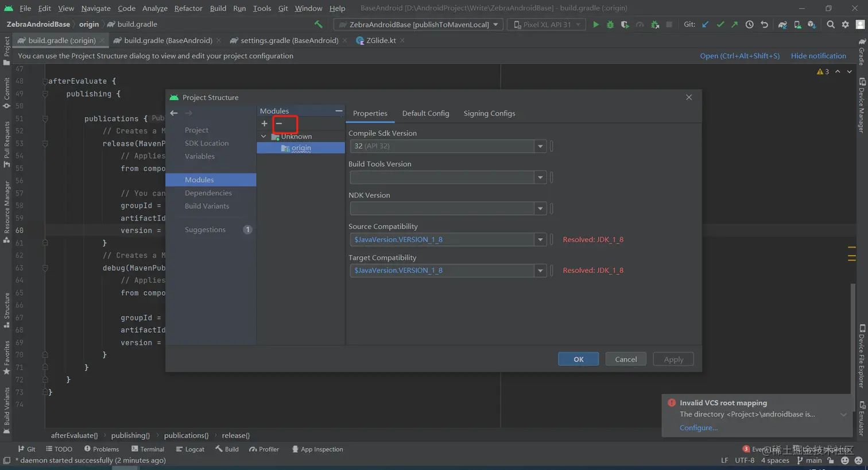Click Cancel in Project Structure dialog
This screenshot has width=868, height=470.
pos(626,359)
